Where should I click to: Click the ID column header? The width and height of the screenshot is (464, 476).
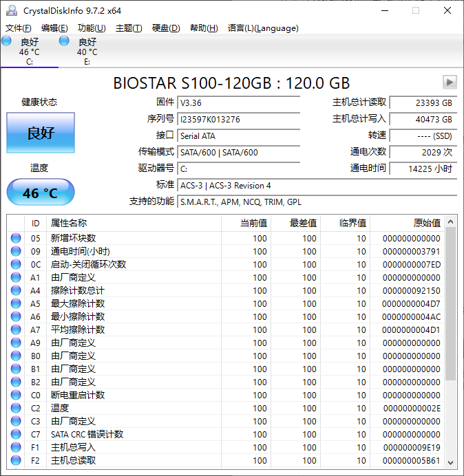click(36, 224)
